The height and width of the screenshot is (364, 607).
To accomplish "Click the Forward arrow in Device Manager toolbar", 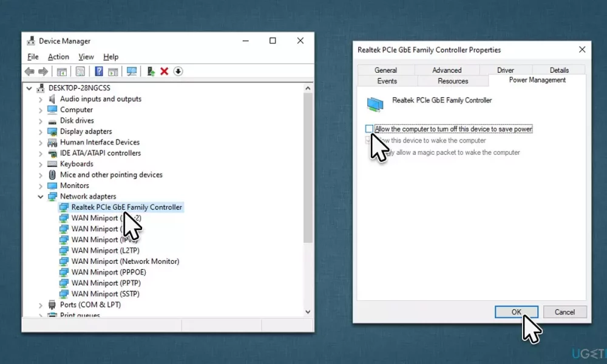I will (43, 71).
